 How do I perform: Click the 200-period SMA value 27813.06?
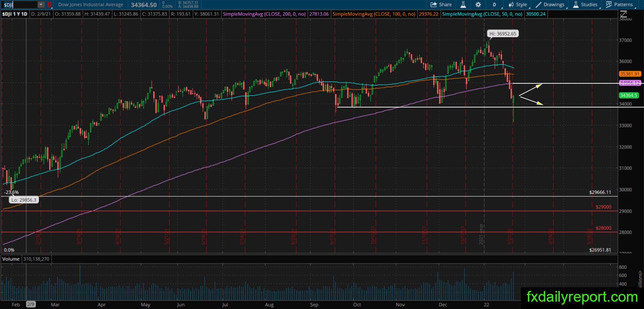pos(319,14)
